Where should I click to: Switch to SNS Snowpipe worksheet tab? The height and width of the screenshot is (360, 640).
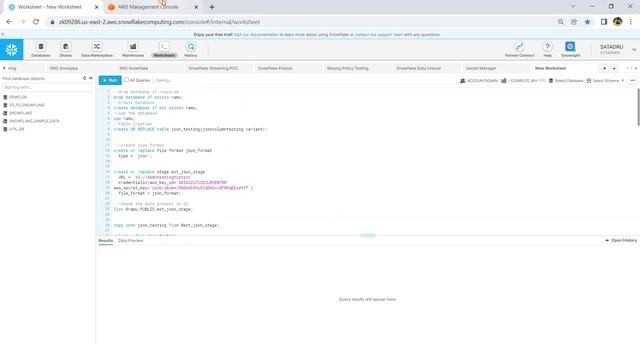pos(64,68)
